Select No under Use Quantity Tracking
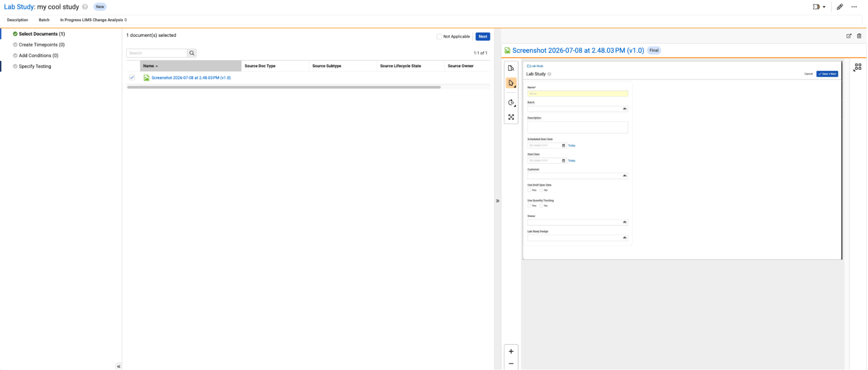This screenshot has width=868, height=370. [541, 206]
